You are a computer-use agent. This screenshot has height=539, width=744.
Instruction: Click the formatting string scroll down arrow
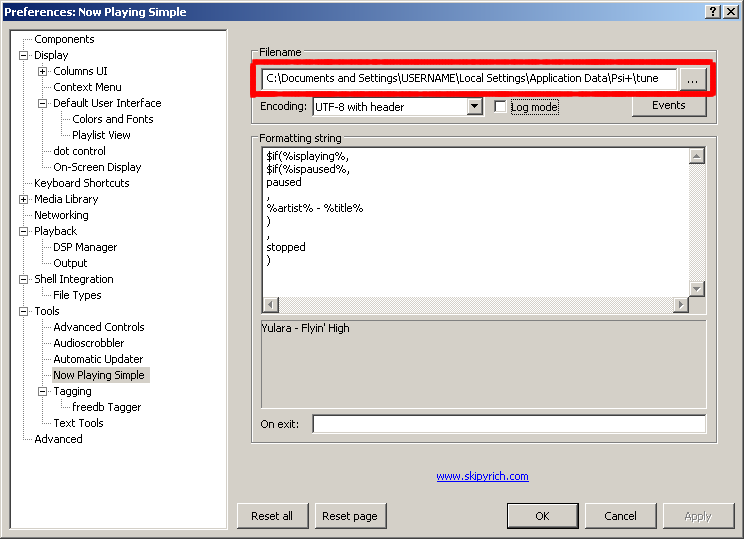click(697, 288)
